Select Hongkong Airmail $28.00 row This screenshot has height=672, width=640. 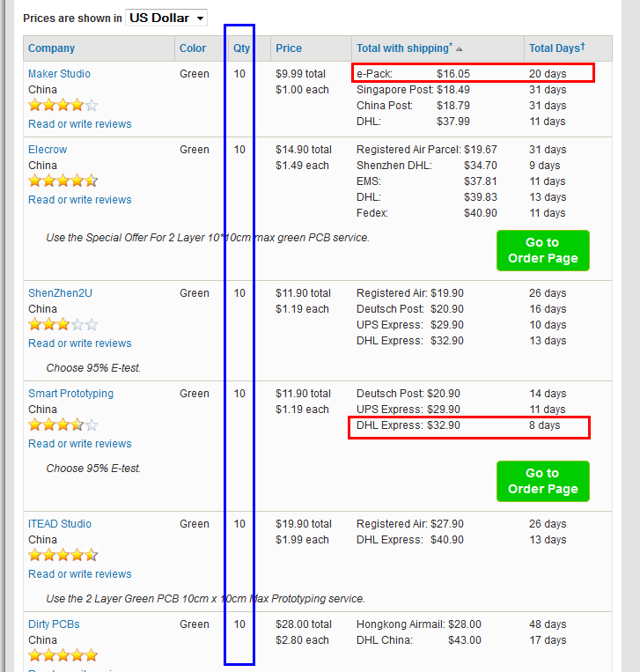(x=461, y=624)
